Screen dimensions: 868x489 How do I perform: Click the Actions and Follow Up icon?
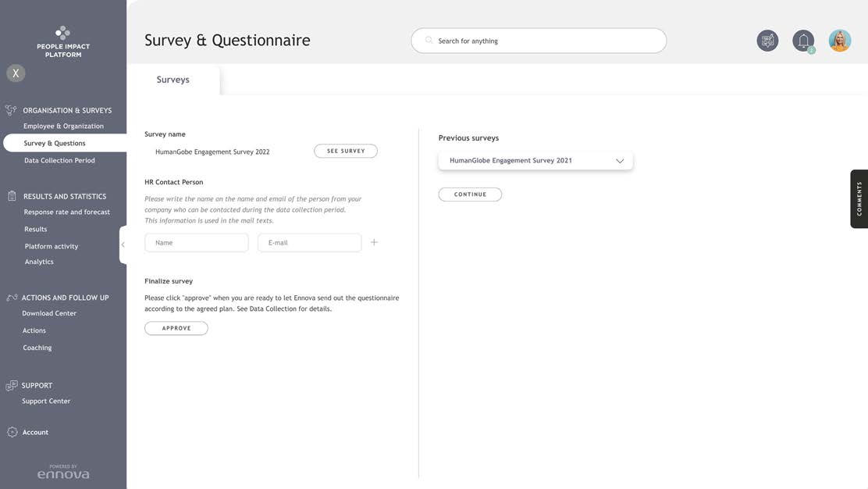click(12, 298)
